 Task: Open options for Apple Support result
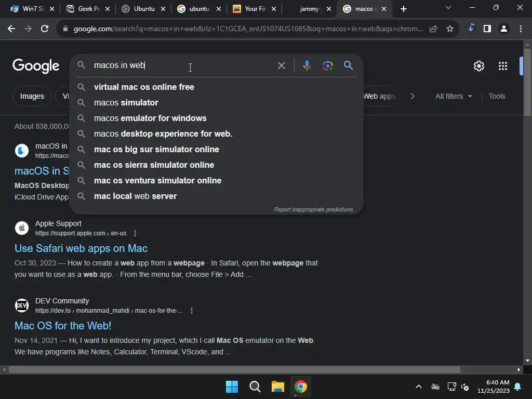tap(135, 233)
